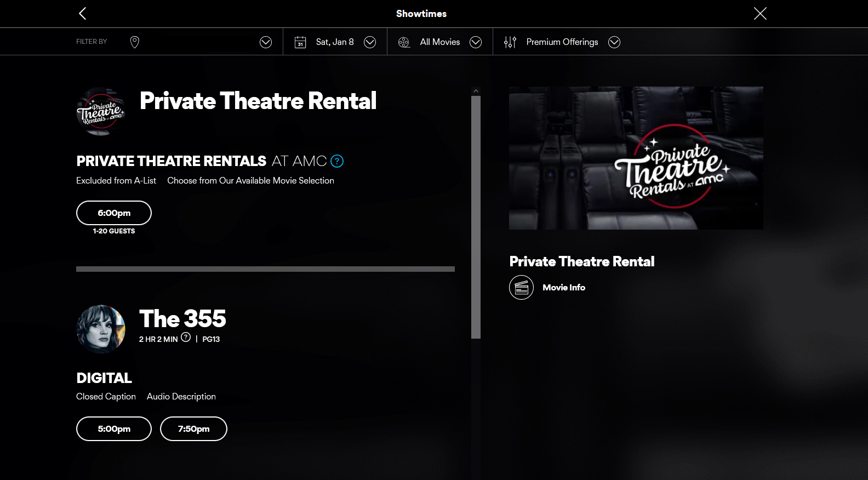Image resolution: width=868 pixels, height=480 pixels.
Task: Click the 1-20 GUESTS label
Action: pos(114,231)
